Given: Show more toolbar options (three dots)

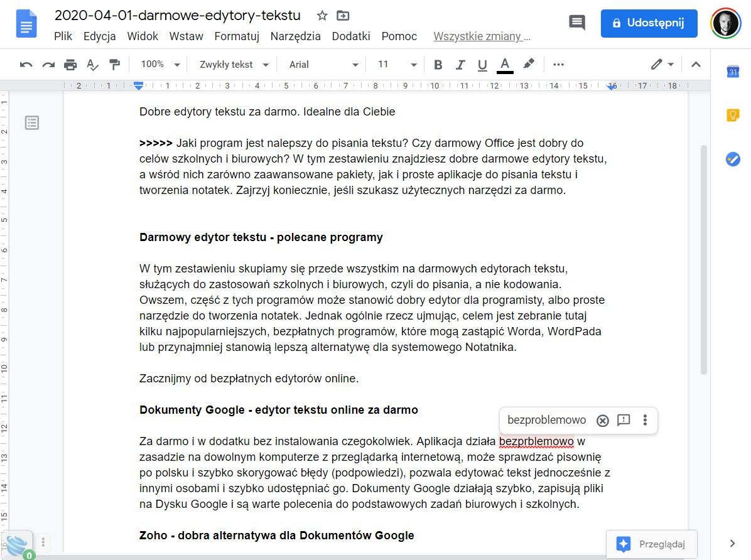Looking at the screenshot, I should (x=558, y=64).
